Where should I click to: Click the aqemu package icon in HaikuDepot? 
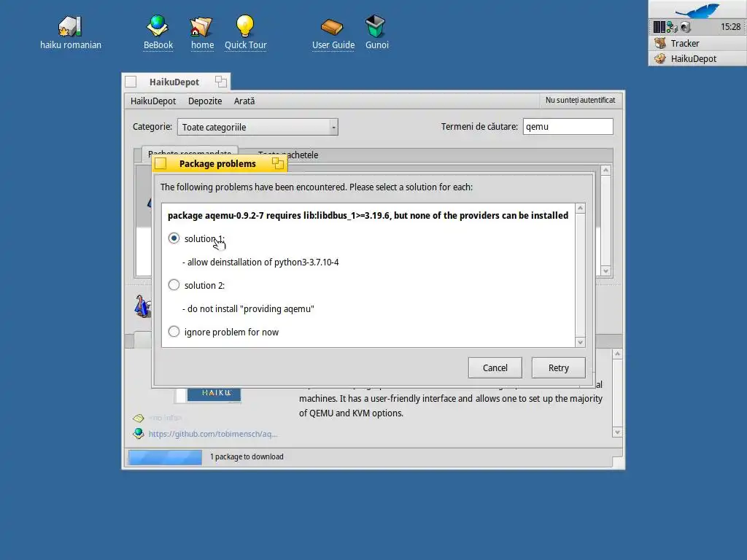[142, 306]
